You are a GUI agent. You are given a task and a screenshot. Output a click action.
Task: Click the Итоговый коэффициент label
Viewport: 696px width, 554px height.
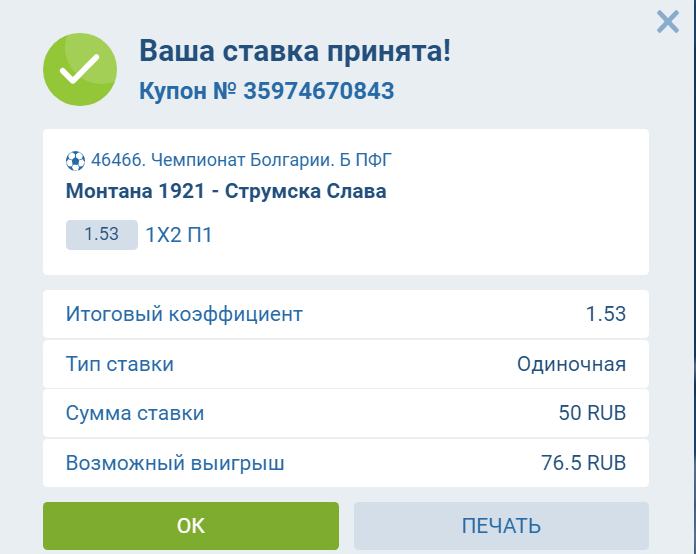(x=184, y=314)
